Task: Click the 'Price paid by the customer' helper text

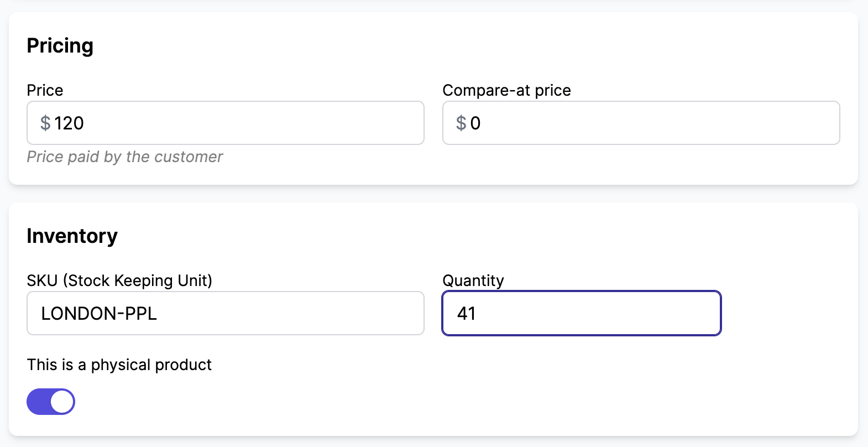Action: tap(124, 157)
